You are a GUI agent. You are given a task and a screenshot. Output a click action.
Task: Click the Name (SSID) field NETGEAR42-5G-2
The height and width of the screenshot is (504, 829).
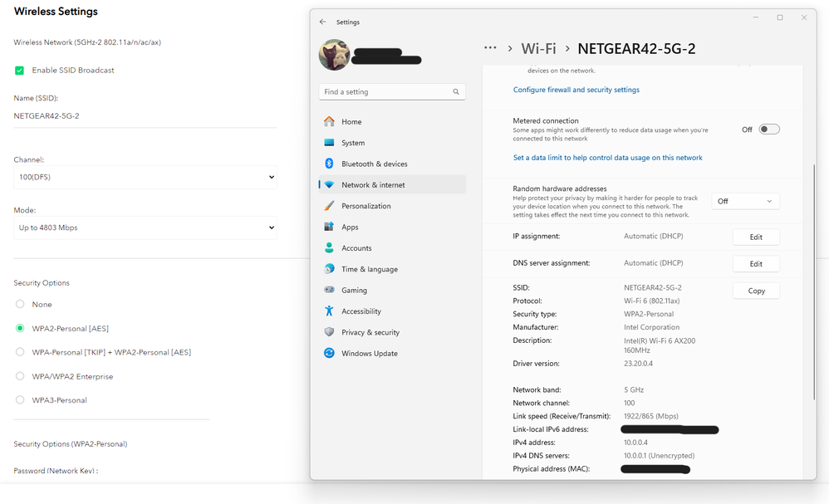tap(145, 116)
